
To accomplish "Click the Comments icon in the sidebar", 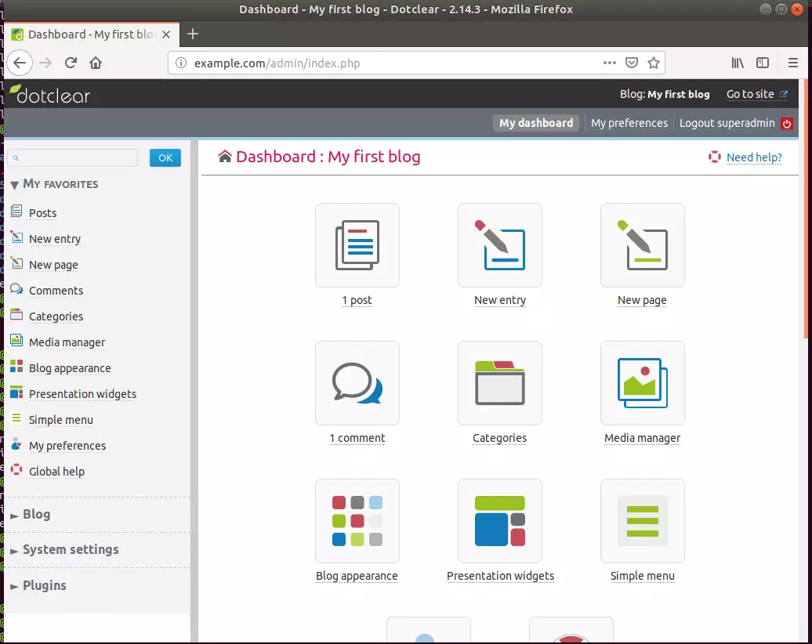I will 16,289.
